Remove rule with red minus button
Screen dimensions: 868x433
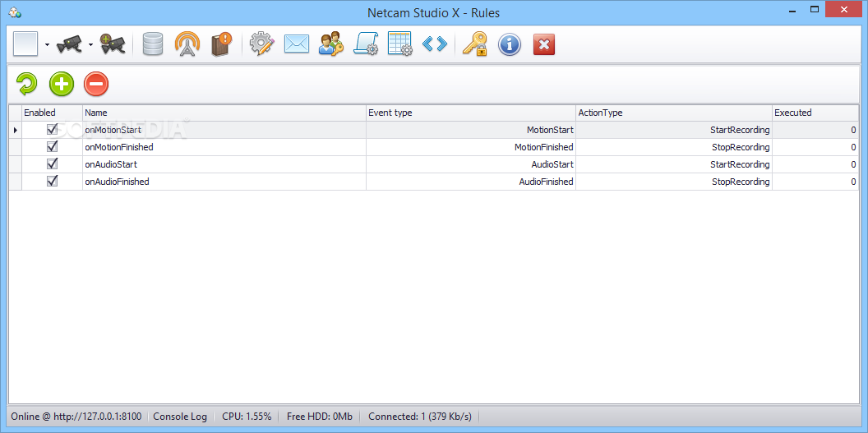(x=96, y=84)
